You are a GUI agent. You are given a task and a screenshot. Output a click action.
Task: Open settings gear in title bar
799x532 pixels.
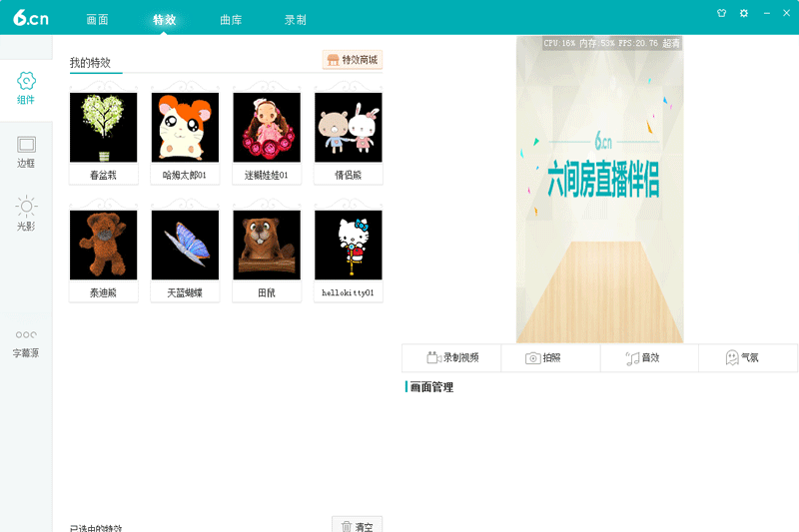click(744, 13)
